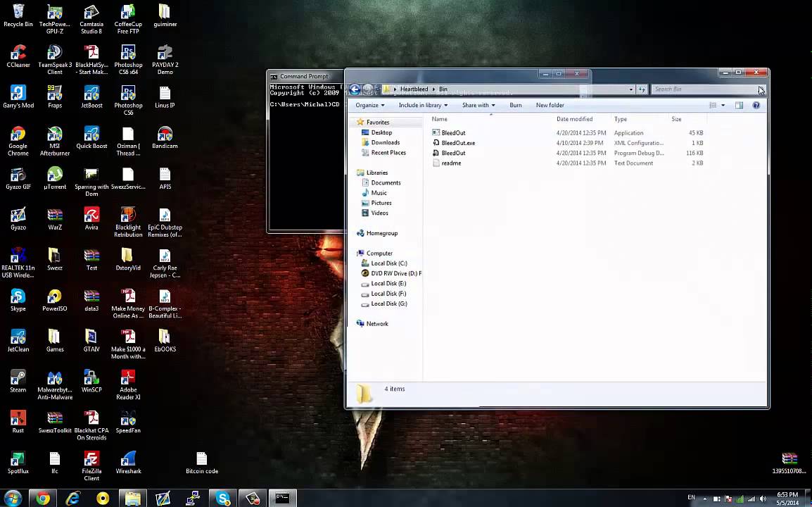Select Fraps desktop icon

(54, 97)
